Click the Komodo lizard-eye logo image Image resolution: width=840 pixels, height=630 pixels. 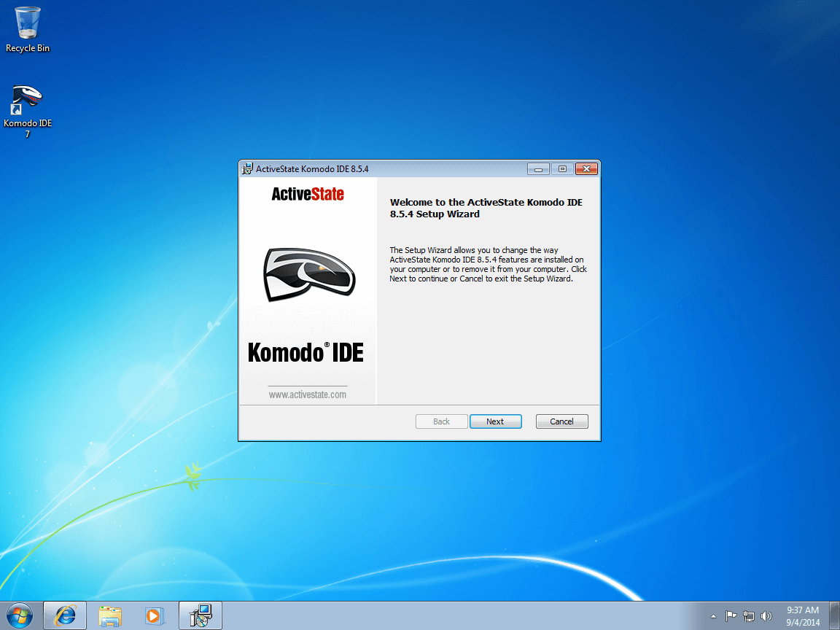pos(309,274)
